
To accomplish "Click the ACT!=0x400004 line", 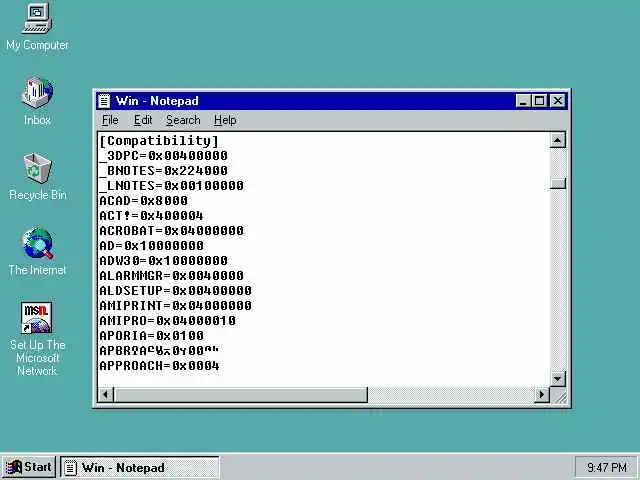I will click(151, 216).
